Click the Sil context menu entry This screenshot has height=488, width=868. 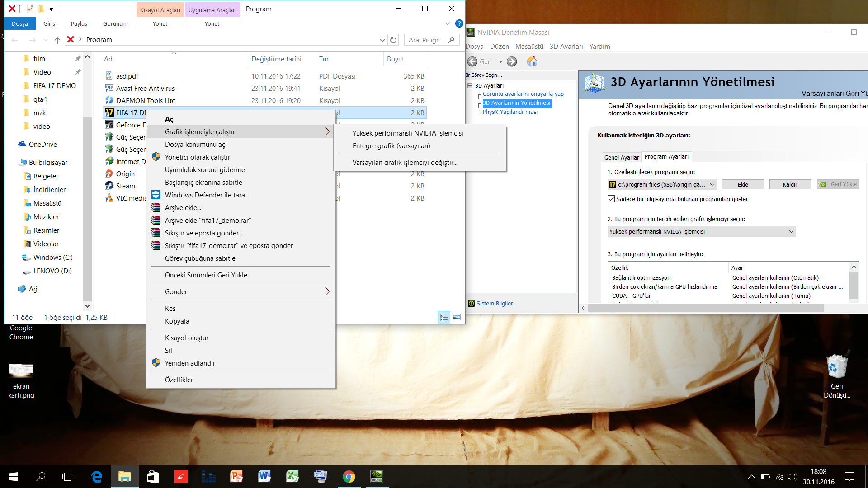[168, 350]
